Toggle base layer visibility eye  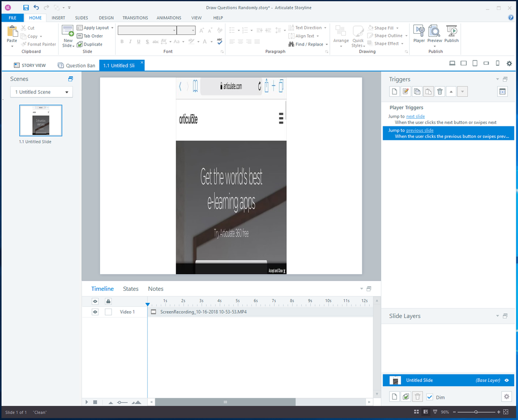[507, 381]
